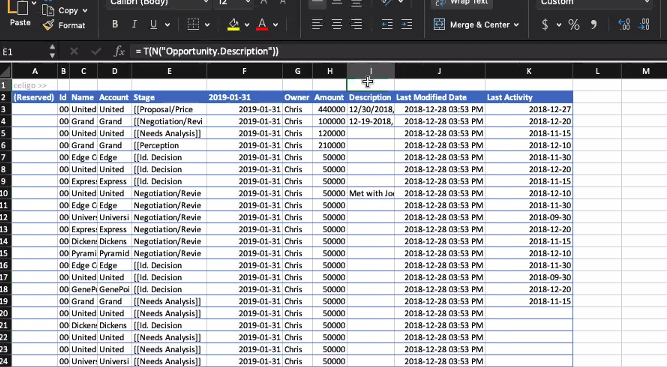Screen dimensions: 667x367
Task: Click Decrease Decimal icon
Action: click(x=644, y=25)
